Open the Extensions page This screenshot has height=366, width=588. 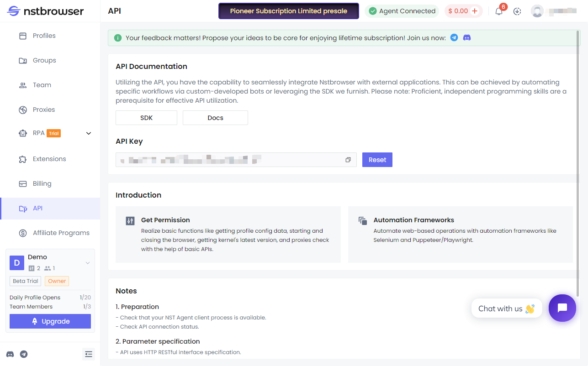[x=50, y=159]
